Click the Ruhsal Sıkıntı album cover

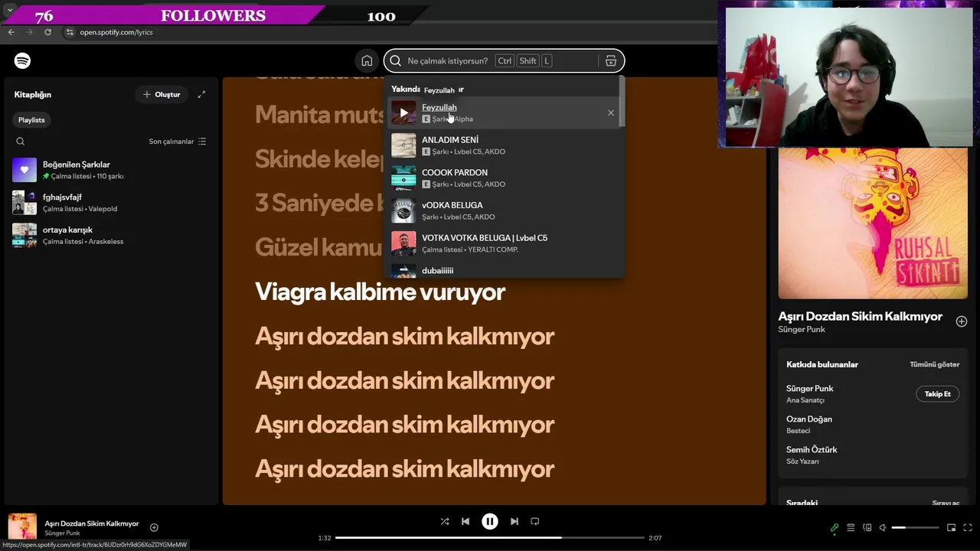pyautogui.click(x=873, y=222)
